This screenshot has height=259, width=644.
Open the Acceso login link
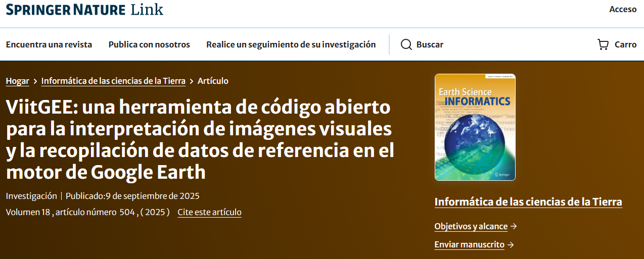pyautogui.click(x=623, y=9)
